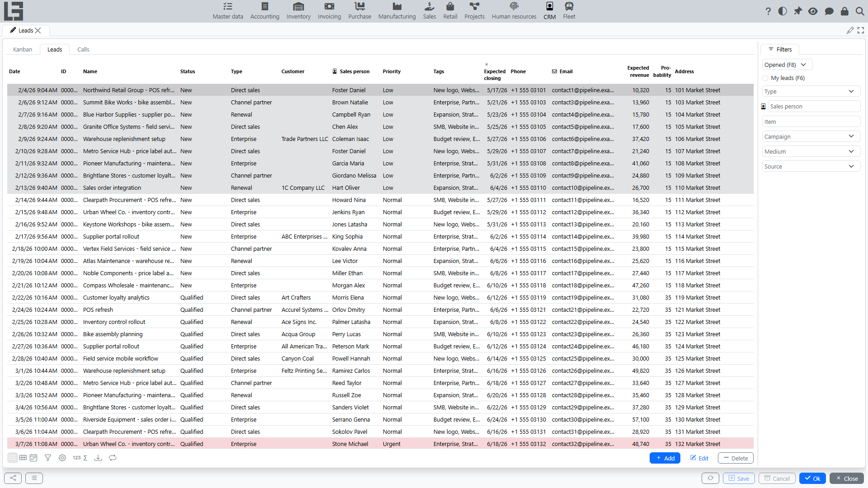The image size is (868, 488).
Task: Select the Northwind Retail Group lead row
Action: (x=380, y=90)
